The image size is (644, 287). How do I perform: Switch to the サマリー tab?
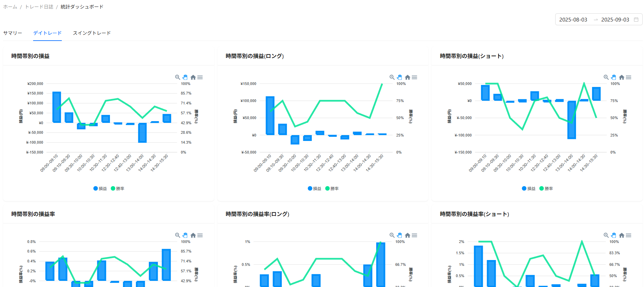click(x=13, y=33)
